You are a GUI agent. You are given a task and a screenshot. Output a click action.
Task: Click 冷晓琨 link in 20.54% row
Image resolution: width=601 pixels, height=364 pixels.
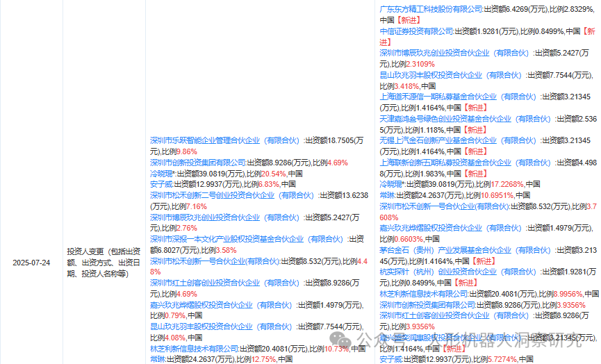161,174
